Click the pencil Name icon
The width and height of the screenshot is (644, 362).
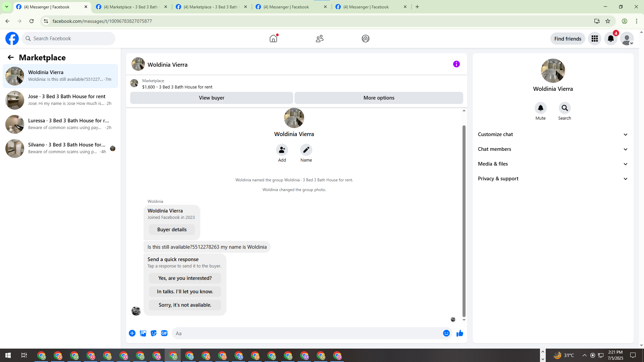click(306, 150)
